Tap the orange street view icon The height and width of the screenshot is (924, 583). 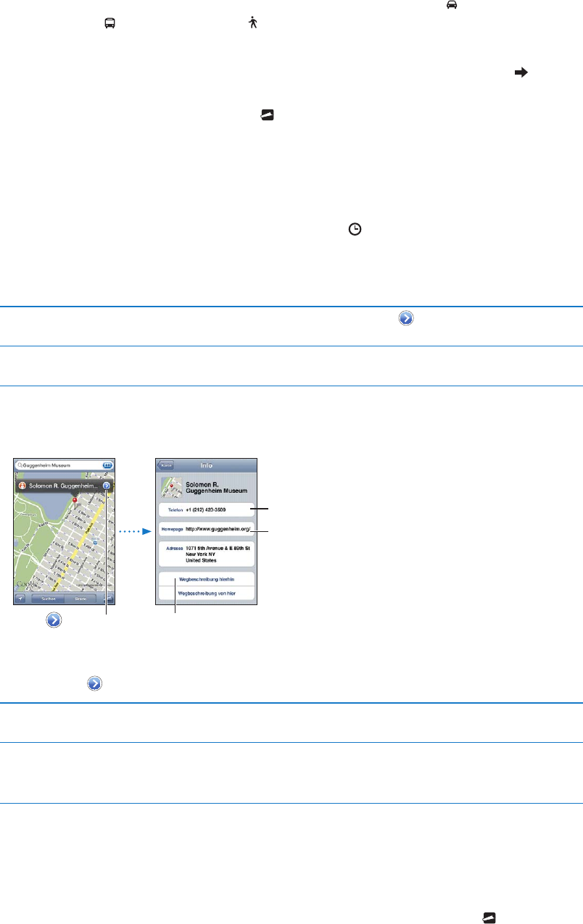23,486
